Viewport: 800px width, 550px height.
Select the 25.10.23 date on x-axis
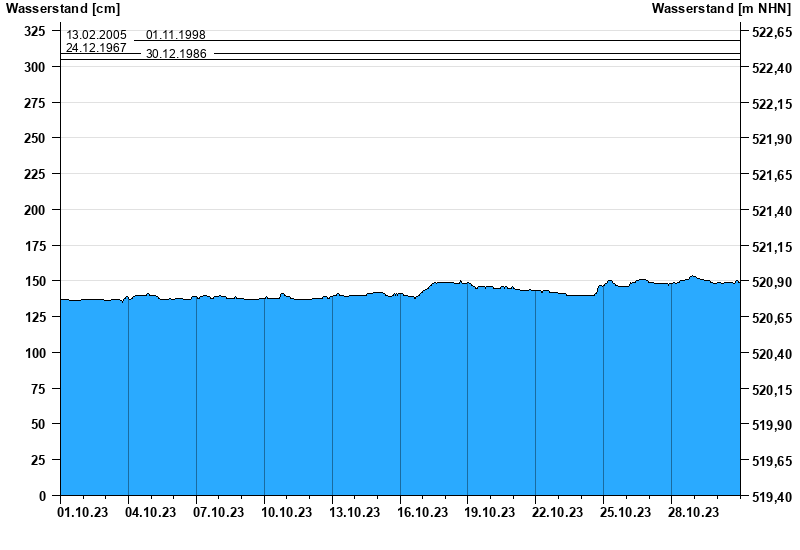click(626, 513)
